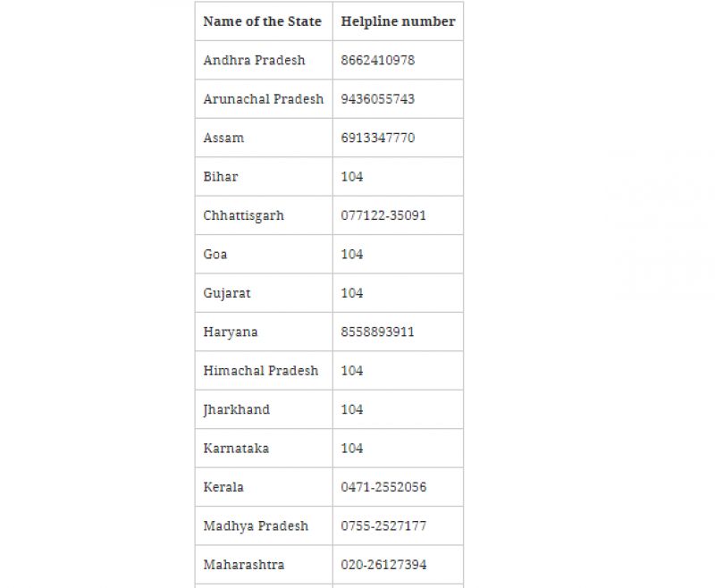
Task: Click Maharashtra's number 020-26127394
Action: click(x=383, y=565)
